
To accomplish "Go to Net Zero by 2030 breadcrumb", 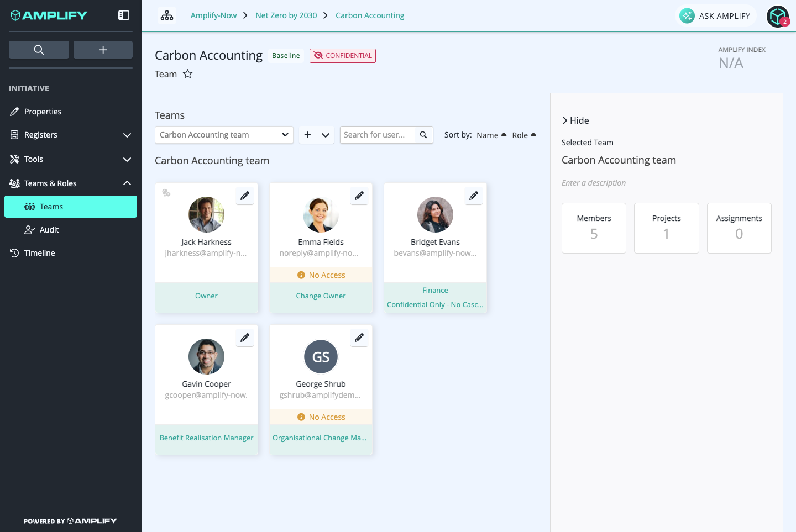I will click(x=286, y=15).
